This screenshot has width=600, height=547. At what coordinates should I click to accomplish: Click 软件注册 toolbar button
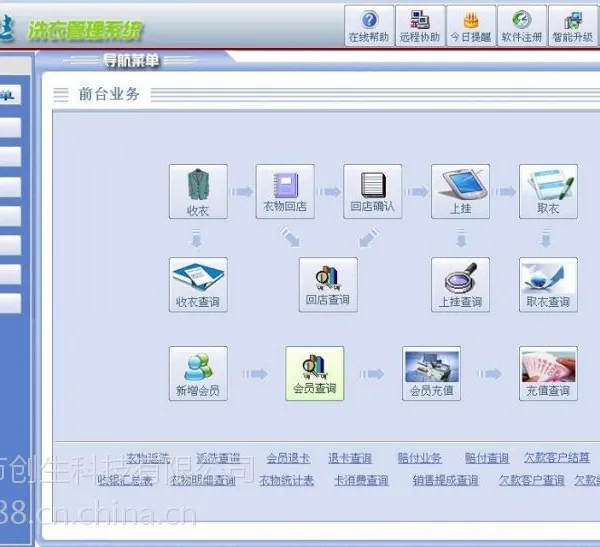coord(522,26)
